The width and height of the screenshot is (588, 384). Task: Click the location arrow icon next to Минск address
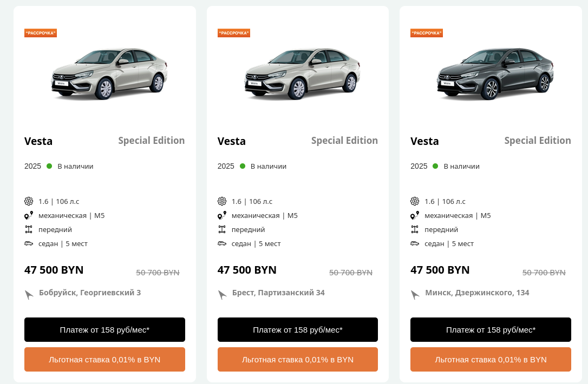click(415, 294)
